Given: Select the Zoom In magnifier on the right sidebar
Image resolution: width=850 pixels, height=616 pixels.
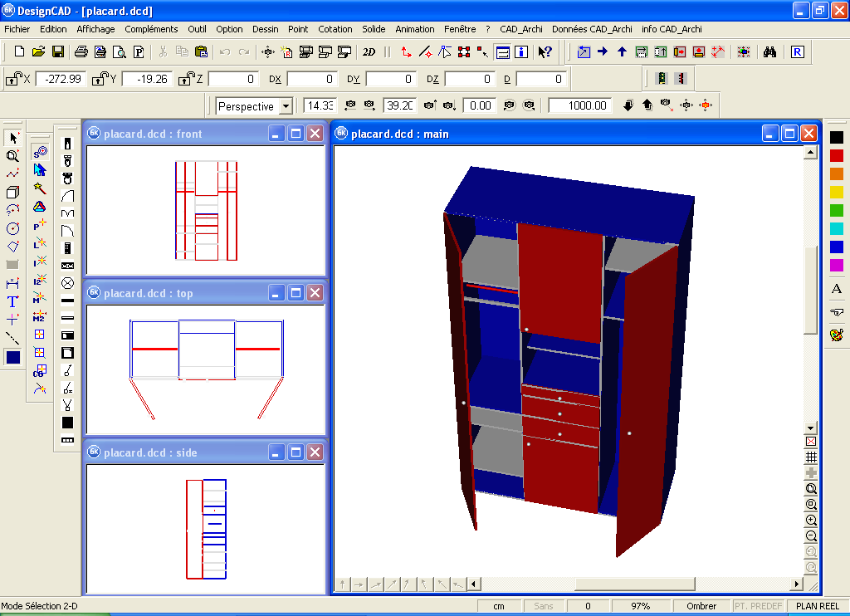Looking at the screenshot, I should [811, 521].
